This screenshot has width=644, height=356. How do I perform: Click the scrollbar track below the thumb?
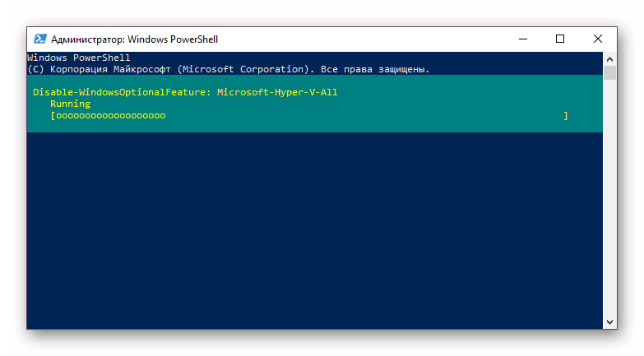coord(609,206)
